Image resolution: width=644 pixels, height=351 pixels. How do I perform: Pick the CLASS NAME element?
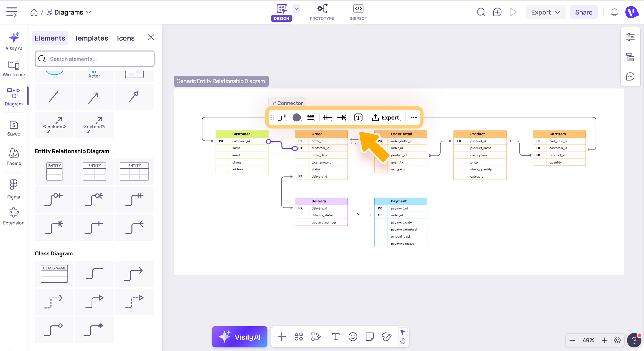[x=54, y=274]
